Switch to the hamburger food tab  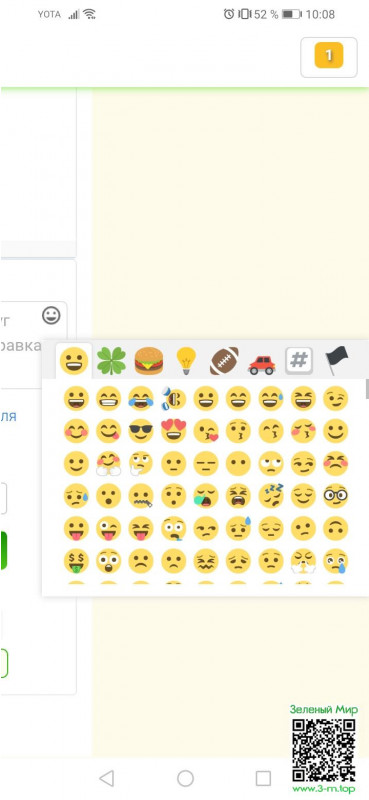pos(149,361)
